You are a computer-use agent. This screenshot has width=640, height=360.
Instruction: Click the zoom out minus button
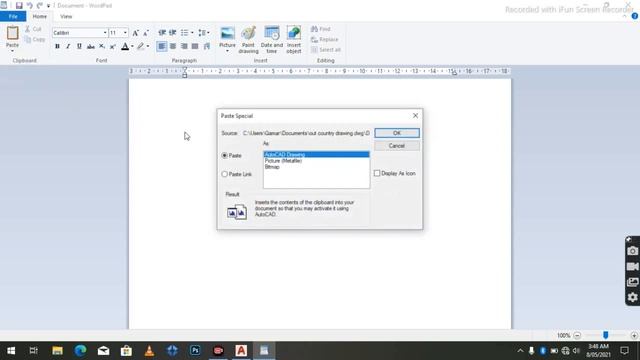577,336
